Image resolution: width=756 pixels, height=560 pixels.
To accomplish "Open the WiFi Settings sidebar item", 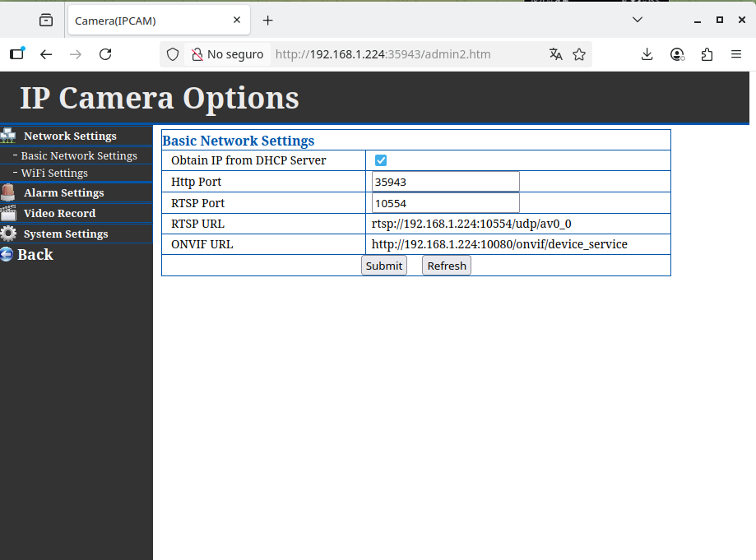I will 54,173.
